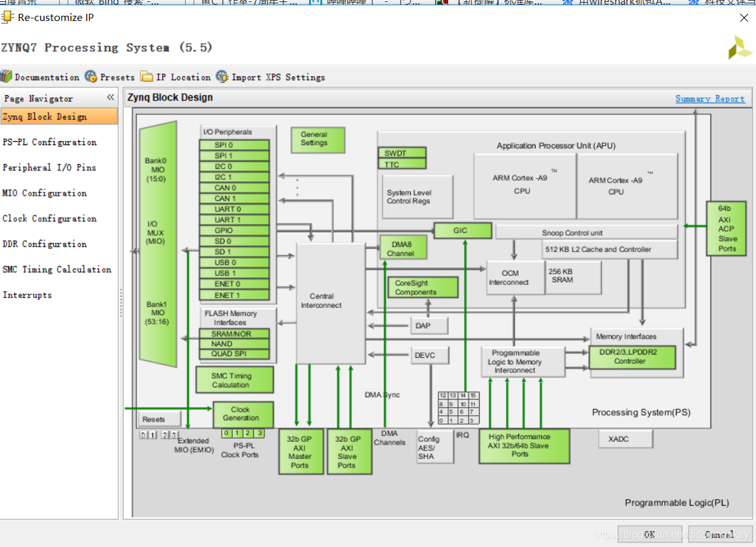Click the DDR2/3, LPDDR2 Controller block

[x=632, y=357]
